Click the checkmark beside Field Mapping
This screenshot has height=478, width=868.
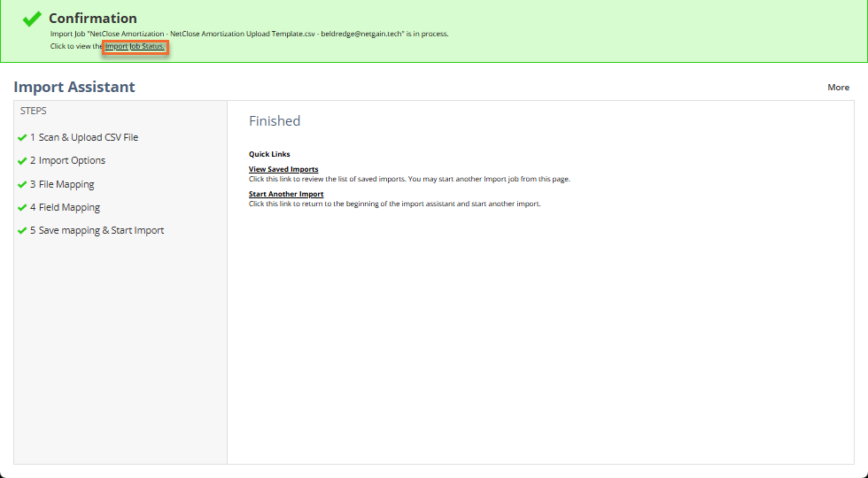[x=22, y=207]
